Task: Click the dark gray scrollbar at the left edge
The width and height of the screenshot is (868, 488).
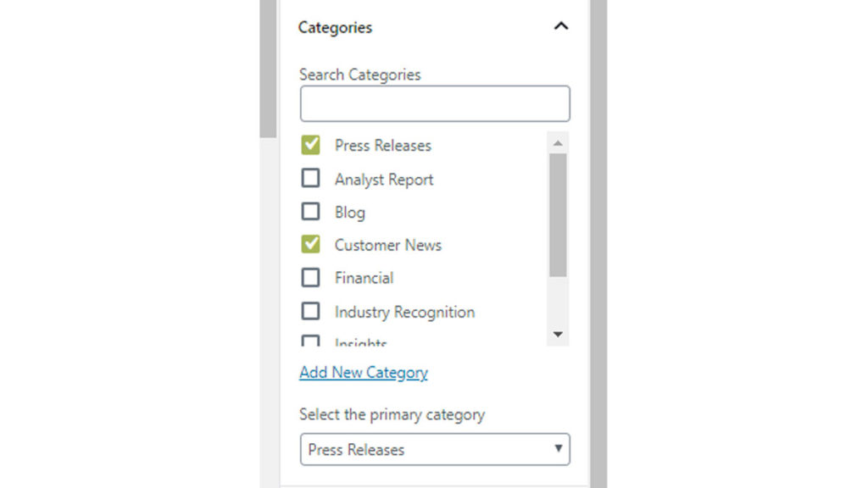Action: (x=268, y=68)
